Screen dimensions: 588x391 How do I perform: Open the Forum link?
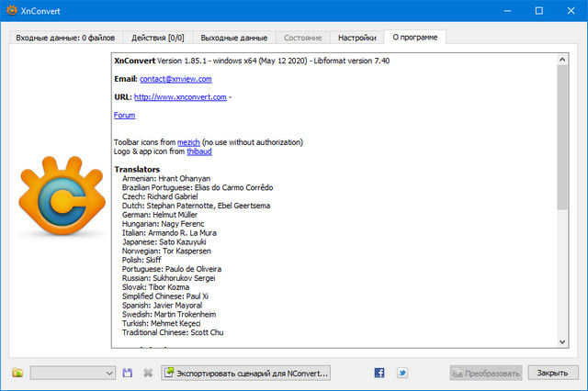[124, 115]
